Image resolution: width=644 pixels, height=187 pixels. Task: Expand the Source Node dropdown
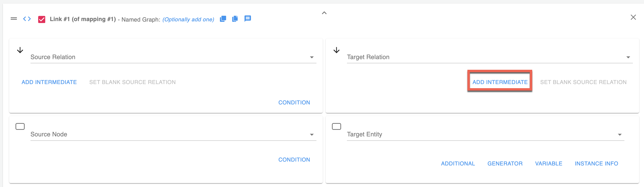[312, 135]
